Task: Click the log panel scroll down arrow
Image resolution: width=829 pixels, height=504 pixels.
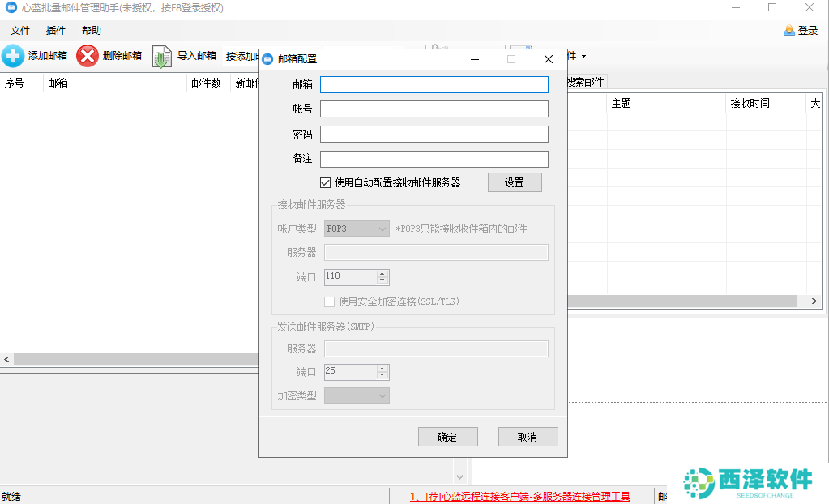Action: coord(459,477)
